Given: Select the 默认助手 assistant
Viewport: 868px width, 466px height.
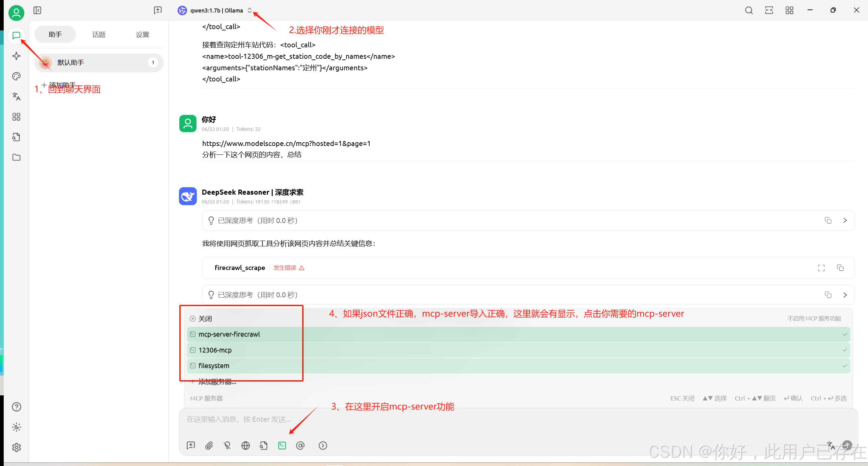Looking at the screenshot, I should (99, 63).
